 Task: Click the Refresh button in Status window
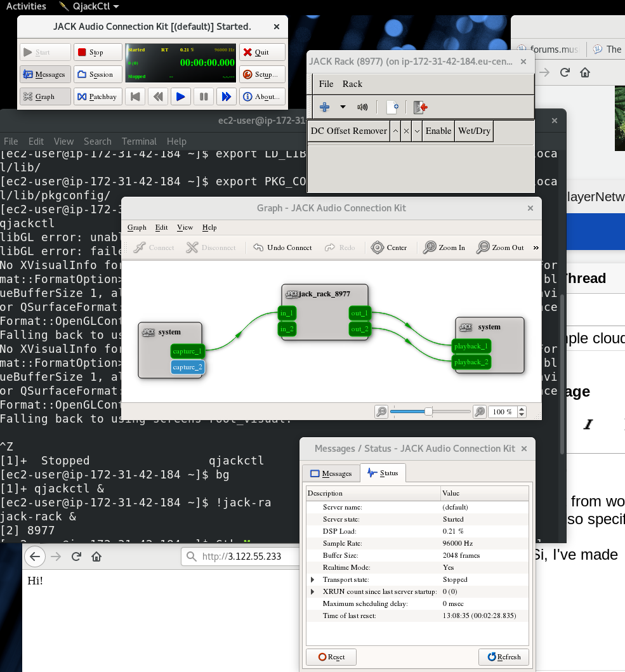coord(503,657)
